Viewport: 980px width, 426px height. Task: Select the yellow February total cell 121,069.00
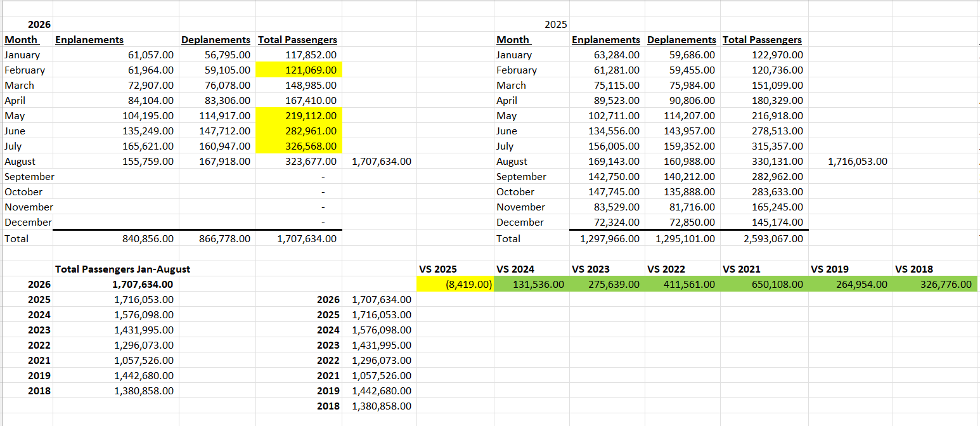(299, 70)
